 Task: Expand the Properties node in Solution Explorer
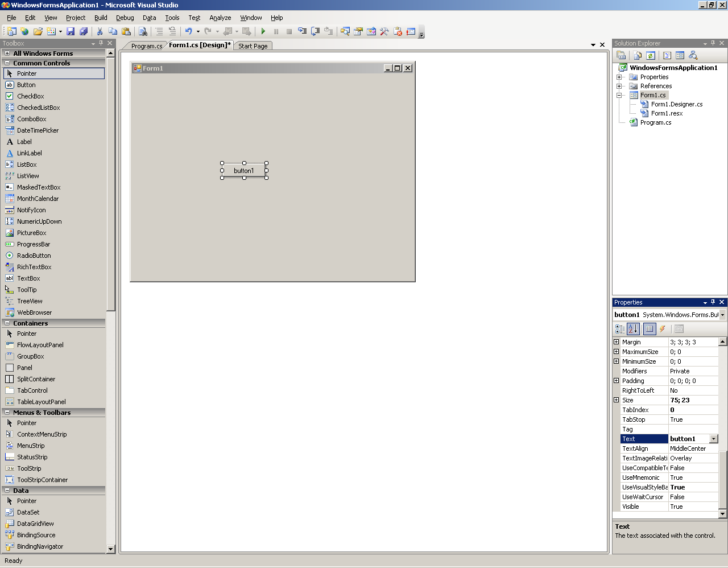(619, 77)
